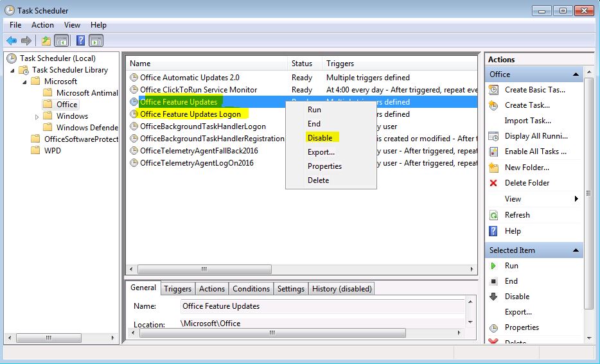Click the blue Help toolbar icon
This screenshot has width=600, height=364.
point(80,40)
